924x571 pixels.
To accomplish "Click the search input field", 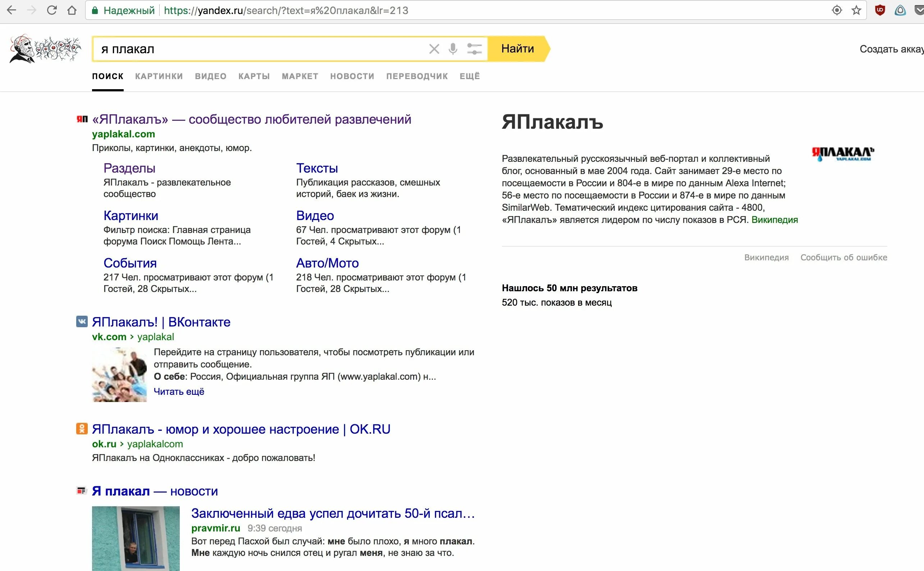I will tap(257, 49).
